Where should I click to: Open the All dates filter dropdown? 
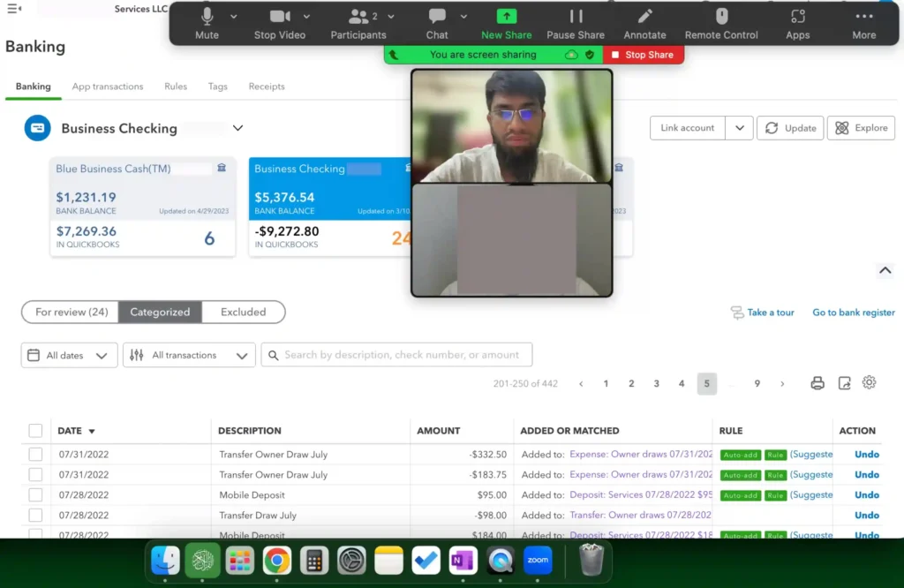(69, 355)
